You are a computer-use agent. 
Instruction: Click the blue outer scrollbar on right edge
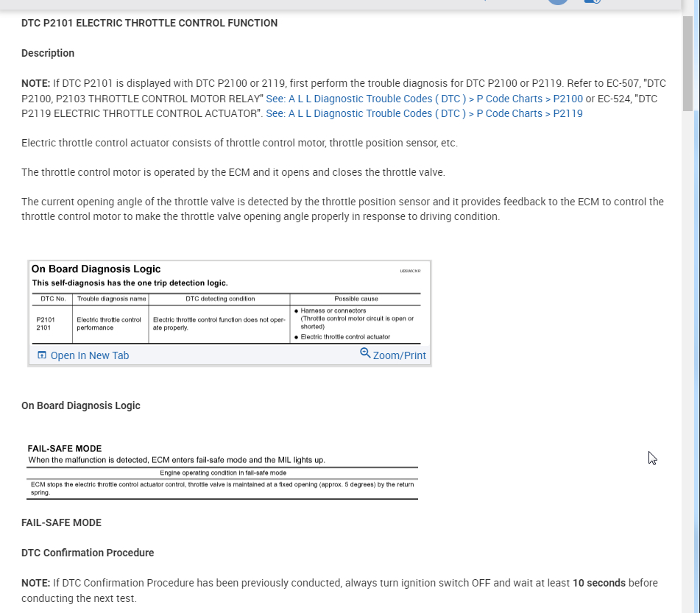[696, 313]
